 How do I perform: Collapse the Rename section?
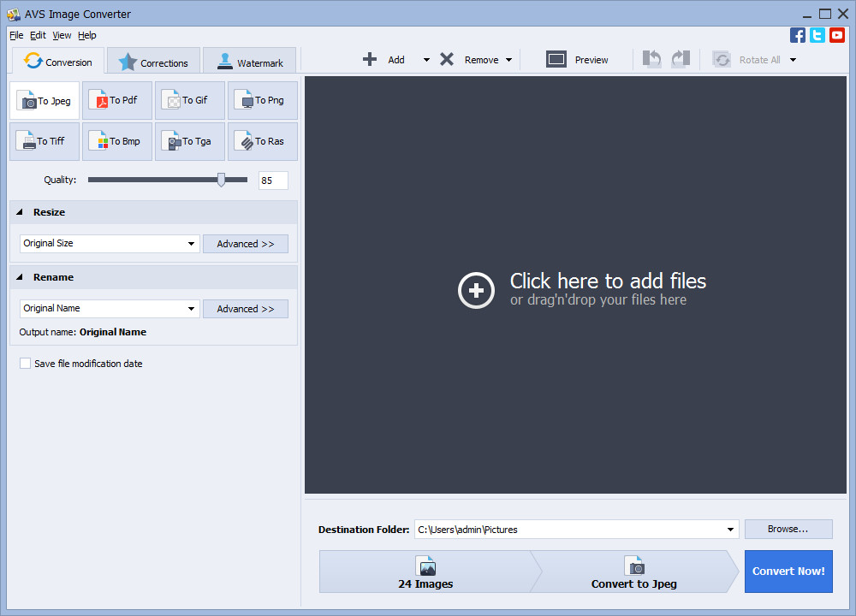click(20, 277)
